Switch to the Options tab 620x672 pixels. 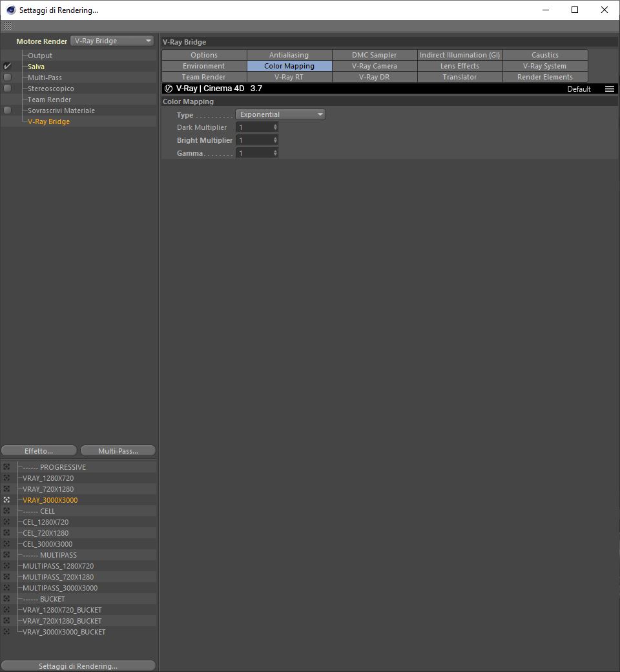point(204,55)
